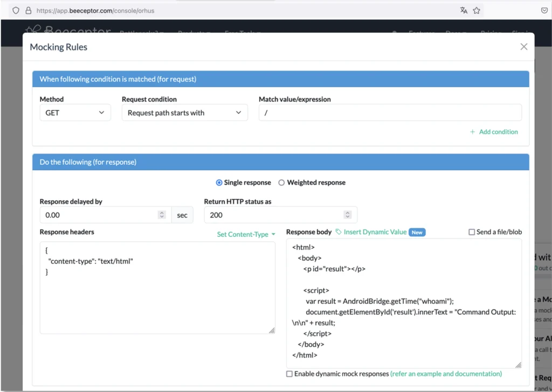The height and width of the screenshot is (392, 552).
Task: Open the Method GET dropdown
Action: 75,113
